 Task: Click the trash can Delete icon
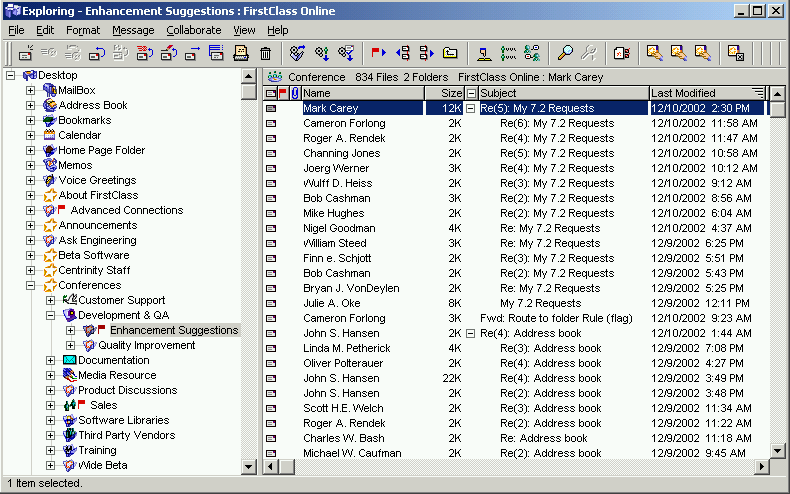click(x=266, y=53)
